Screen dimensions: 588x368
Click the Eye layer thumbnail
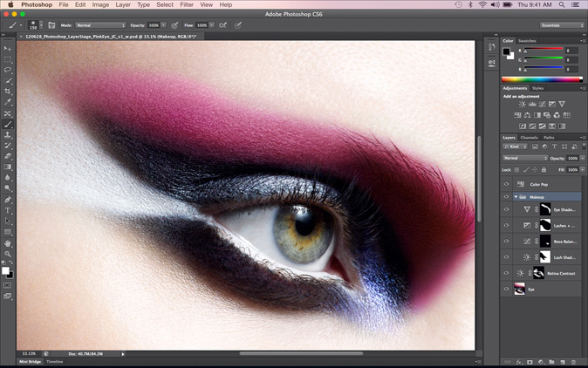(x=519, y=288)
